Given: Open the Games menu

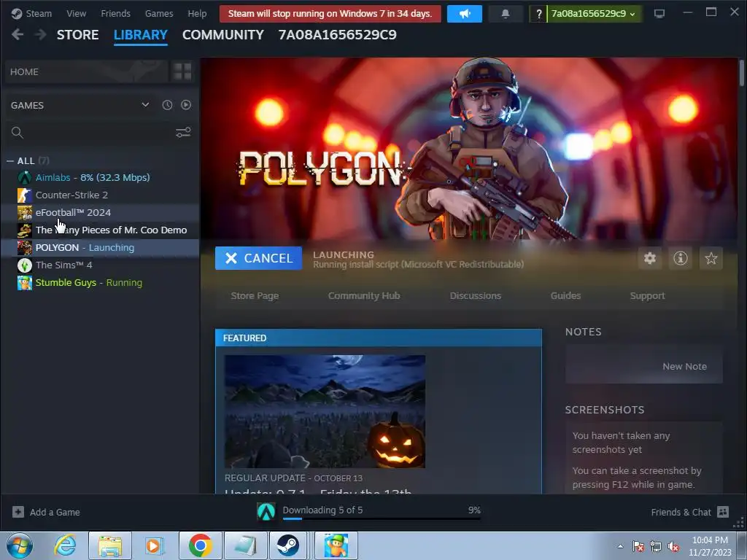Looking at the screenshot, I should [159, 14].
